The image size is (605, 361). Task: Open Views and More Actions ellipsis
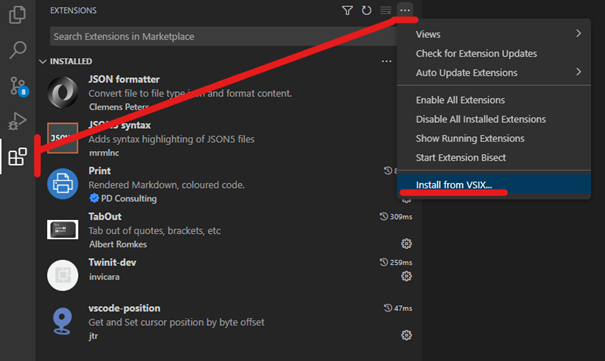(405, 10)
